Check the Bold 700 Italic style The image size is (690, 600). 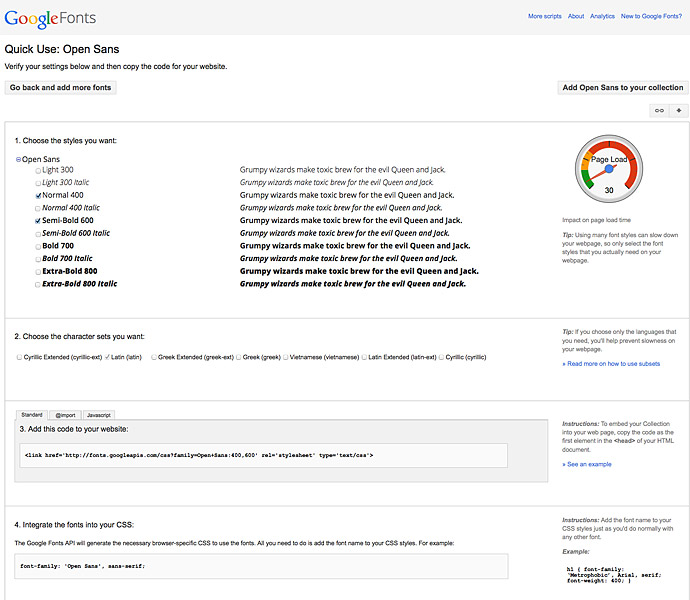[x=38, y=259]
